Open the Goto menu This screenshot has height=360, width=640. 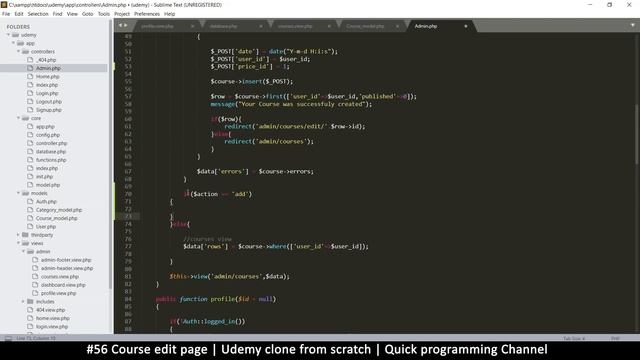pos(88,14)
